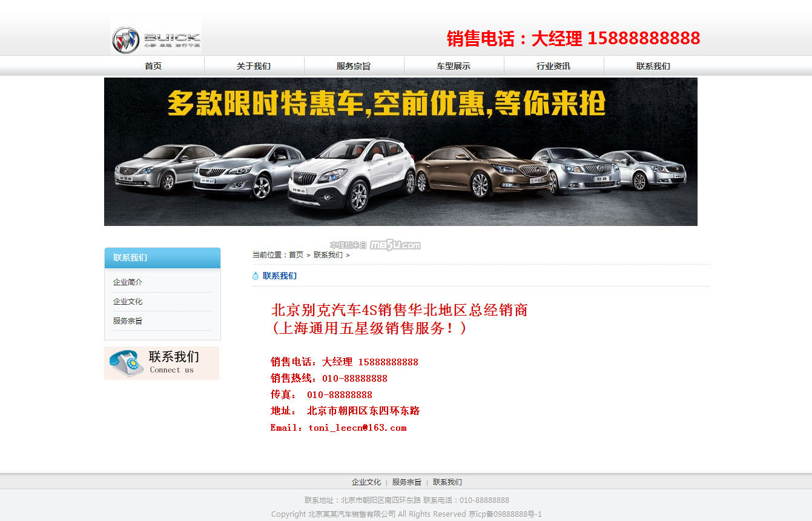The image size is (812, 521).
Task: Click the 服务宗旨 footer link
Action: click(x=407, y=482)
